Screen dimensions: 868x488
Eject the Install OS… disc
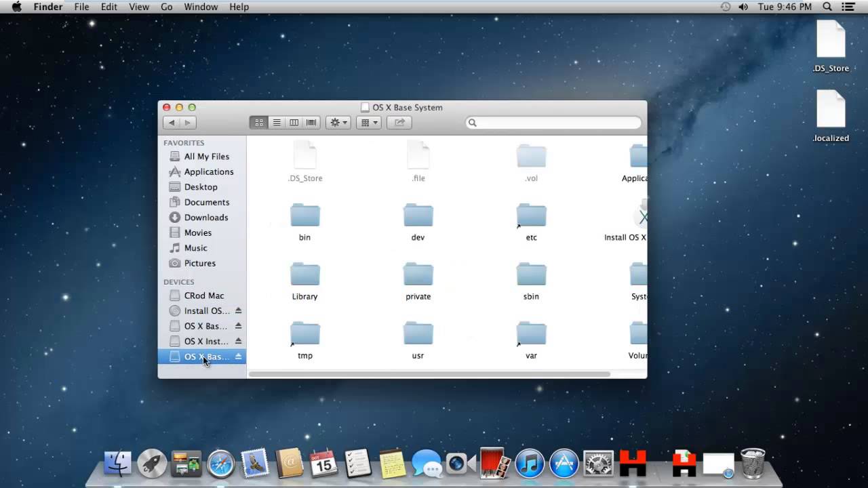coord(238,310)
